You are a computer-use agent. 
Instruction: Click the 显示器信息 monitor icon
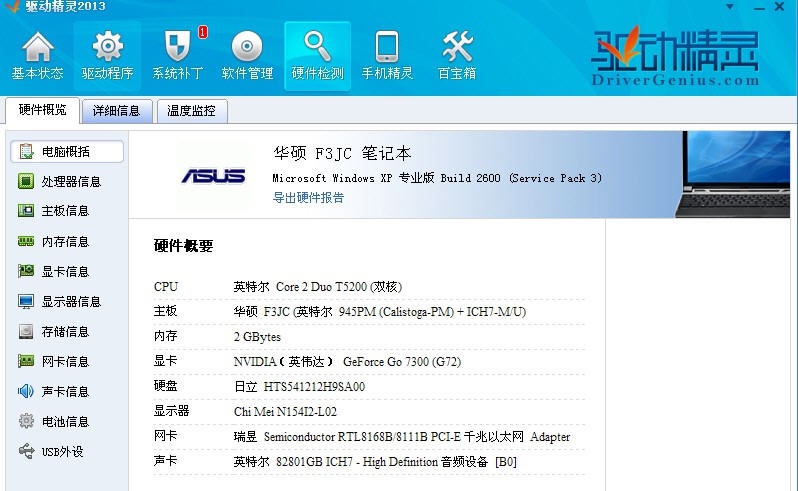(26, 301)
